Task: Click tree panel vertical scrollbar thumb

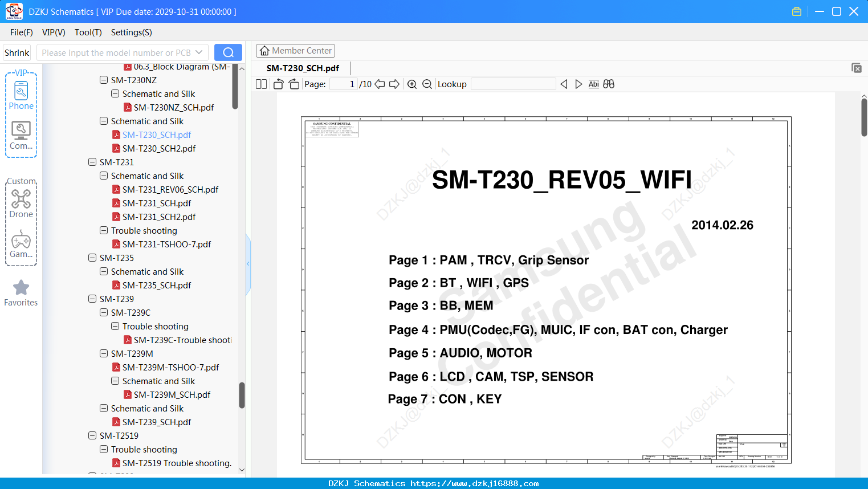Action: pyautogui.click(x=242, y=395)
